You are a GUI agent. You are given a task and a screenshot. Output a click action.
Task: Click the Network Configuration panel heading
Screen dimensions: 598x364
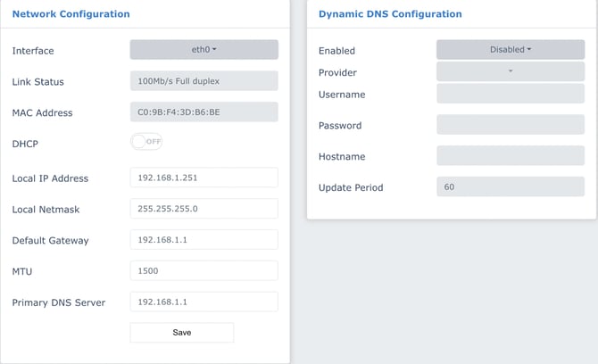pos(71,14)
